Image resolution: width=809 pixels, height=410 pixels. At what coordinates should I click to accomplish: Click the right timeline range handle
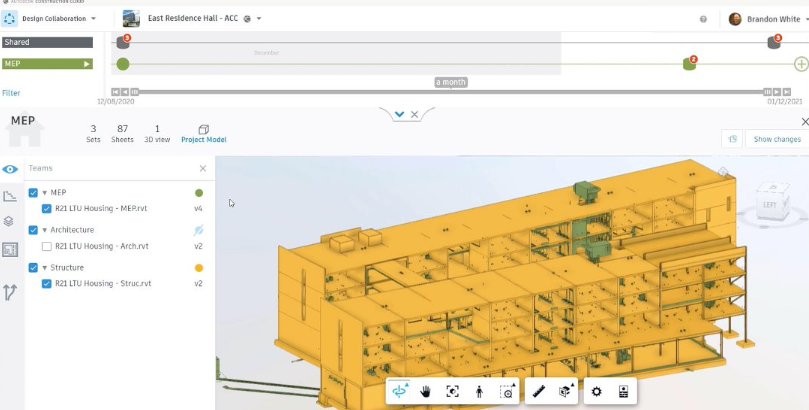(x=767, y=92)
